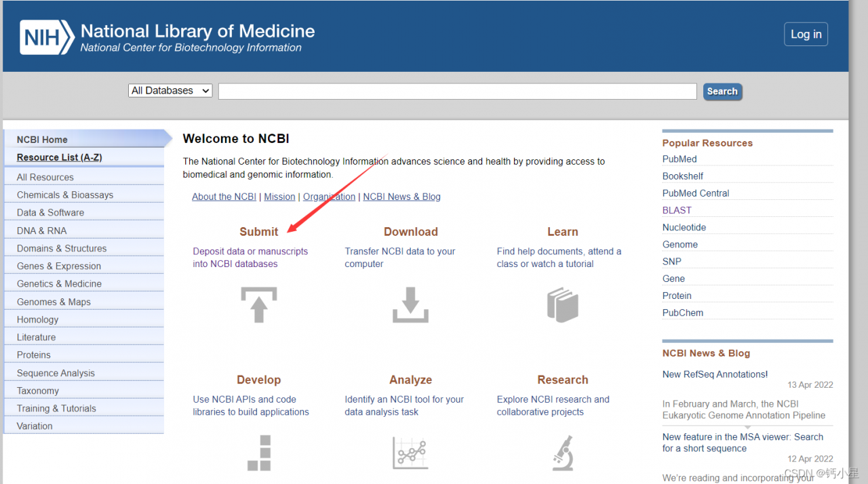868x484 pixels.
Task: Open Genome resource link
Action: [x=680, y=245]
